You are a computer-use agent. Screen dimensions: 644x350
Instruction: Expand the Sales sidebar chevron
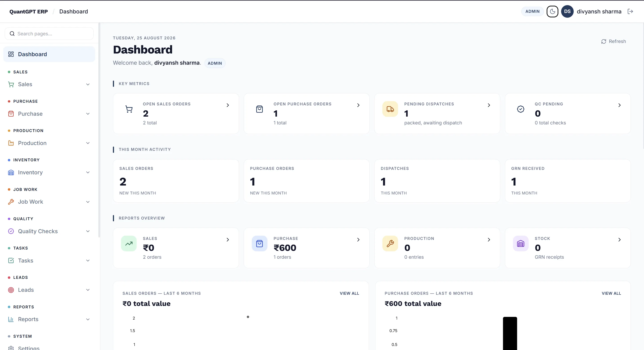(x=88, y=84)
